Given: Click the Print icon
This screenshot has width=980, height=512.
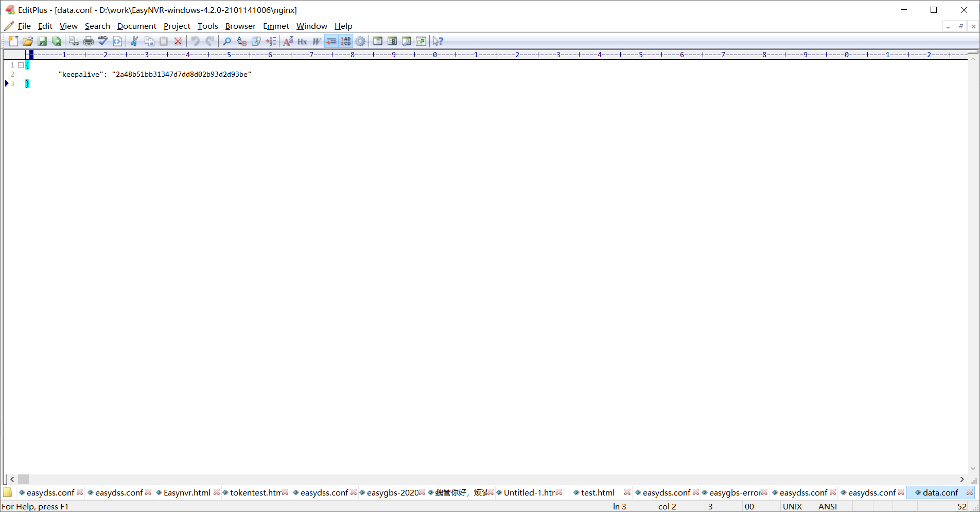Looking at the screenshot, I should tap(89, 41).
